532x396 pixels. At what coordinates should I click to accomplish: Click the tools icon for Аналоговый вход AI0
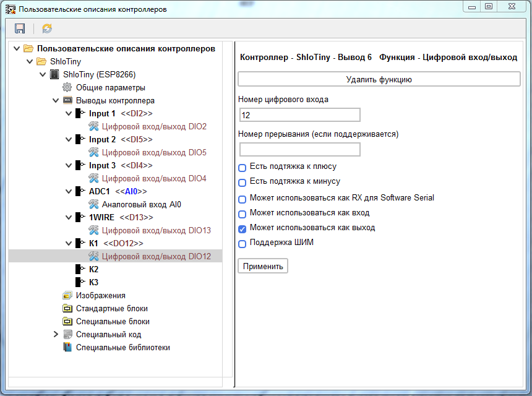93,204
